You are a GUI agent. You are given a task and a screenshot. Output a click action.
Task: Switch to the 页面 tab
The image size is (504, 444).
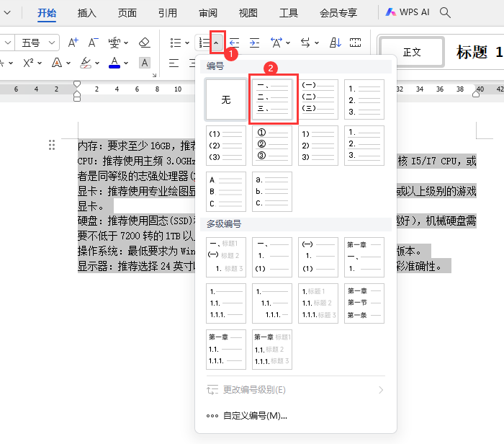coord(127,13)
